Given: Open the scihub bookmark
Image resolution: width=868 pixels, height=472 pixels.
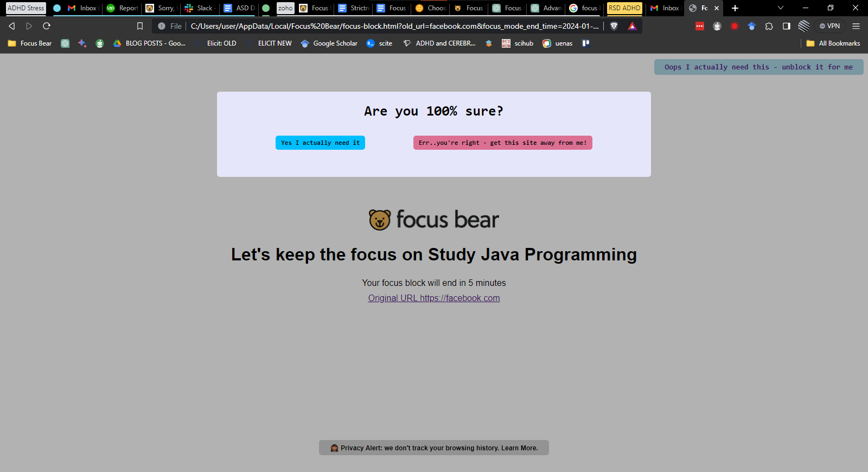Looking at the screenshot, I should pos(518,43).
